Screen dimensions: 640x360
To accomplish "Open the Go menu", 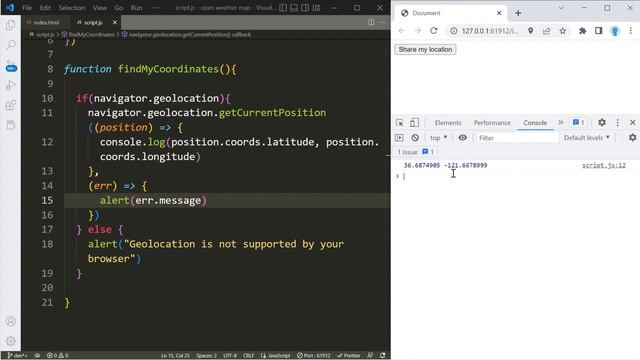I will tap(119, 8).
